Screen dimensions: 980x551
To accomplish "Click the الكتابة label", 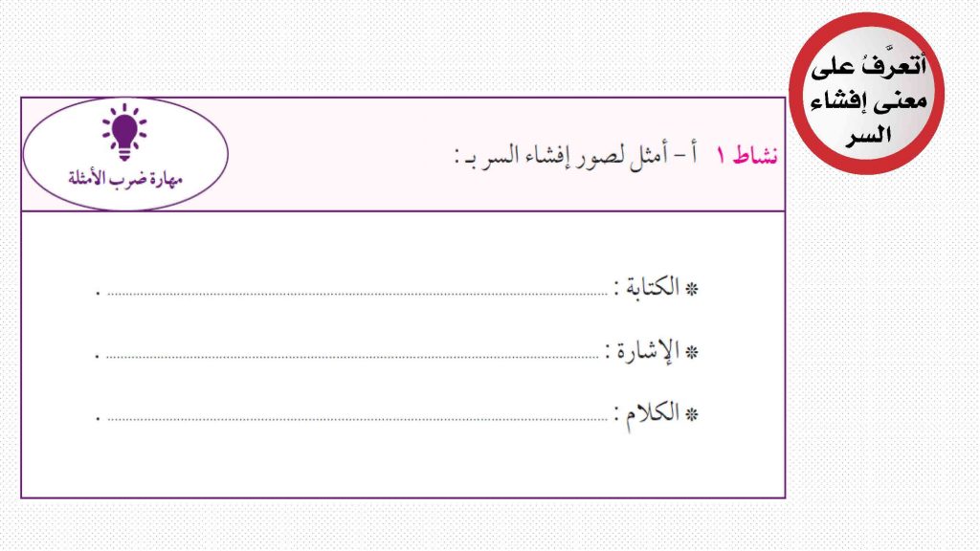I will click(x=652, y=287).
